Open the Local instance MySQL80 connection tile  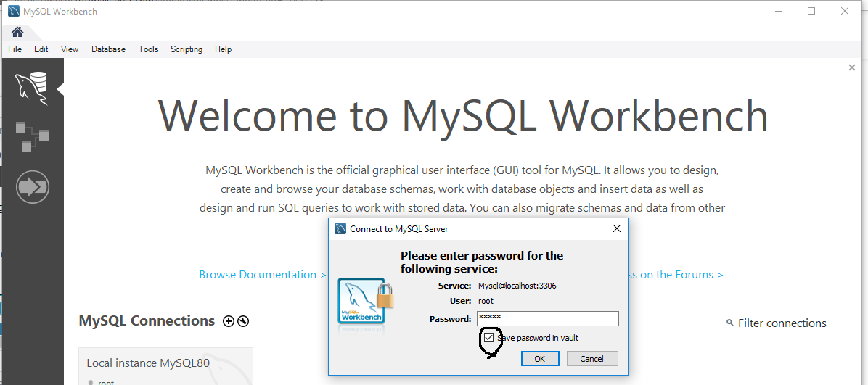(x=165, y=366)
